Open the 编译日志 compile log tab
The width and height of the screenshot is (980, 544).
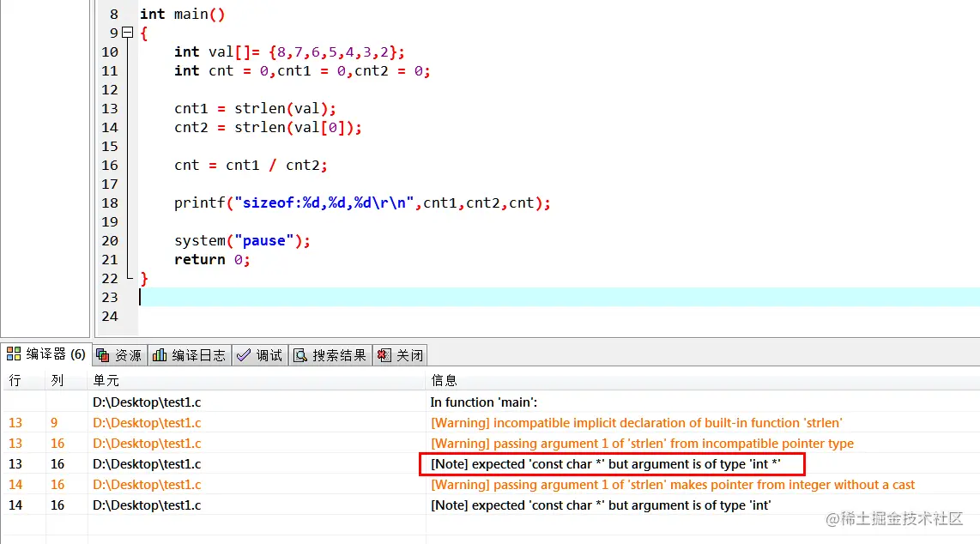tap(190, 355)
